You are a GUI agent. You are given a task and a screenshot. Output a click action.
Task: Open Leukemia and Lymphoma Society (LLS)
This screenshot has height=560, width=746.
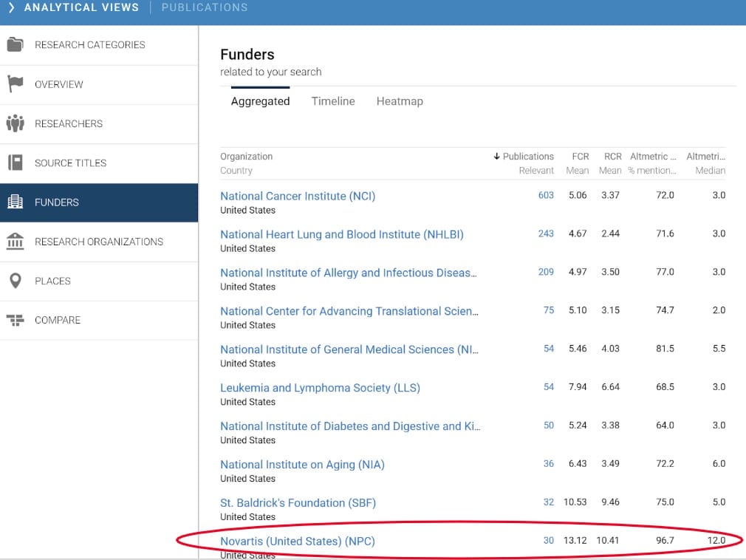(x=320, y=388)
